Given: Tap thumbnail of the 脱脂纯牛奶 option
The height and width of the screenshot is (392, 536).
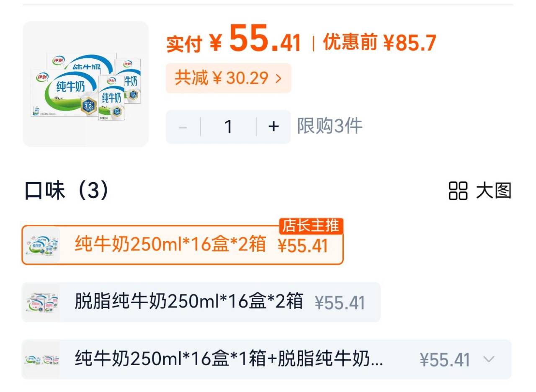Looking at the screenshot, I should coord(41,302).
